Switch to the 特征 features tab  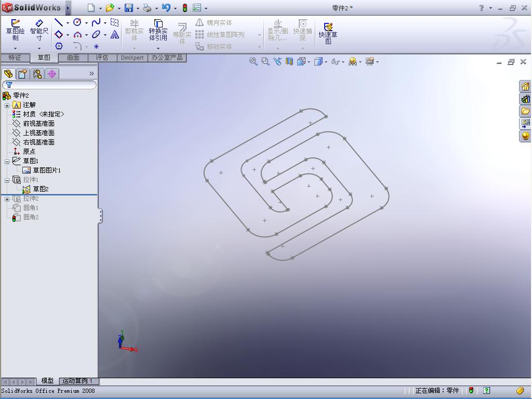click(15, 58)
